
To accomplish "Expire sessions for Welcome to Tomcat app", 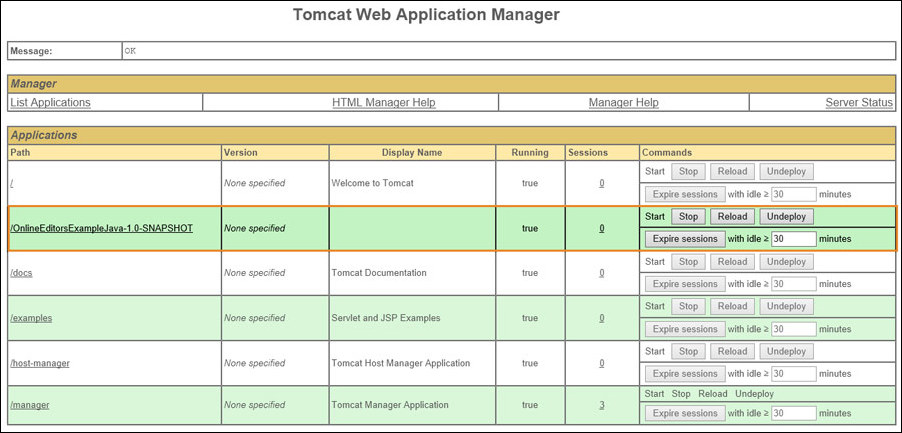I will [x=685, y=194].
